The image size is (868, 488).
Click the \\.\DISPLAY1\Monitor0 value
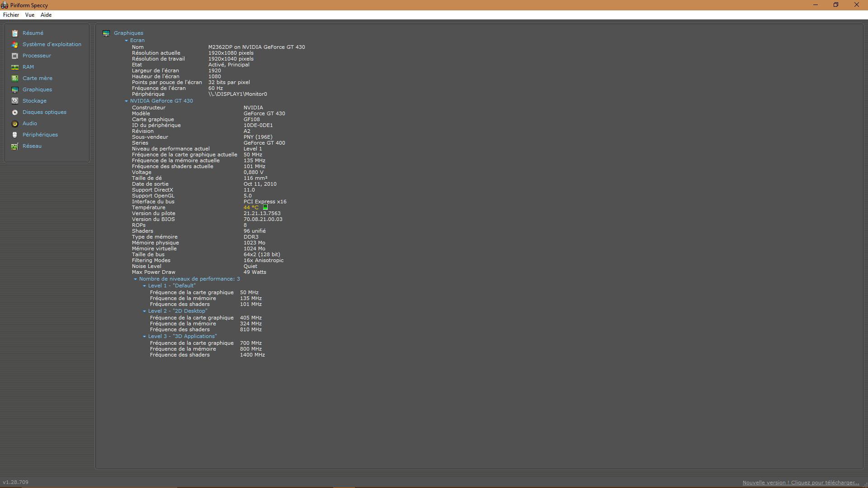point(237,94)
